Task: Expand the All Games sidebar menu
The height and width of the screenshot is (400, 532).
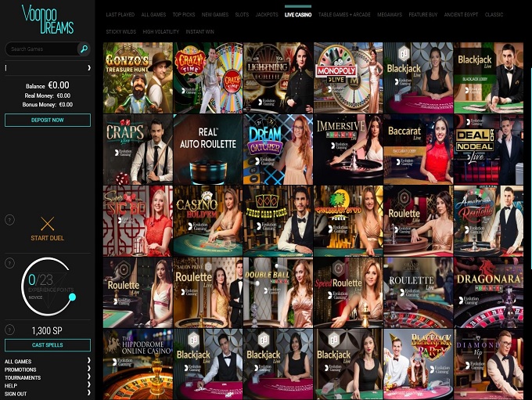Action: 47,361
